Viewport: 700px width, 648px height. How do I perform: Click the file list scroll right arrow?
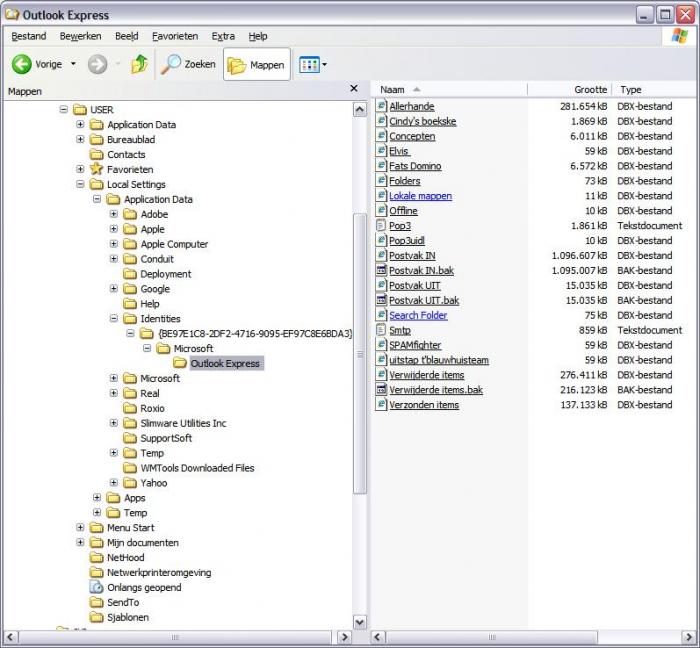tap(688, 637)
